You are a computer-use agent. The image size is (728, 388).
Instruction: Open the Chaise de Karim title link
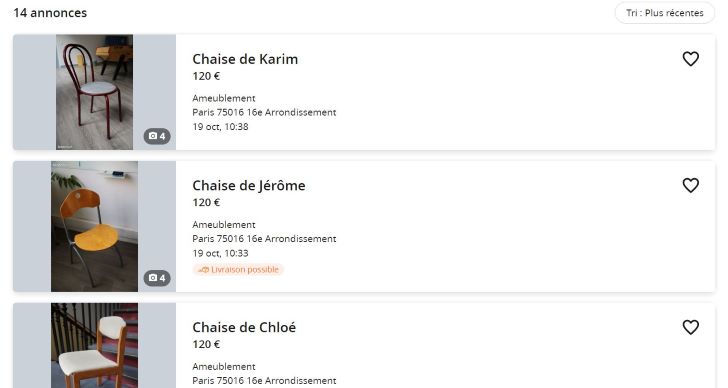[245, 59]
